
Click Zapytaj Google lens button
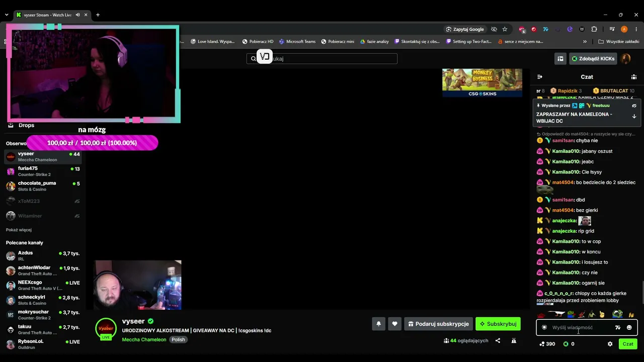(x=465, y=29)
